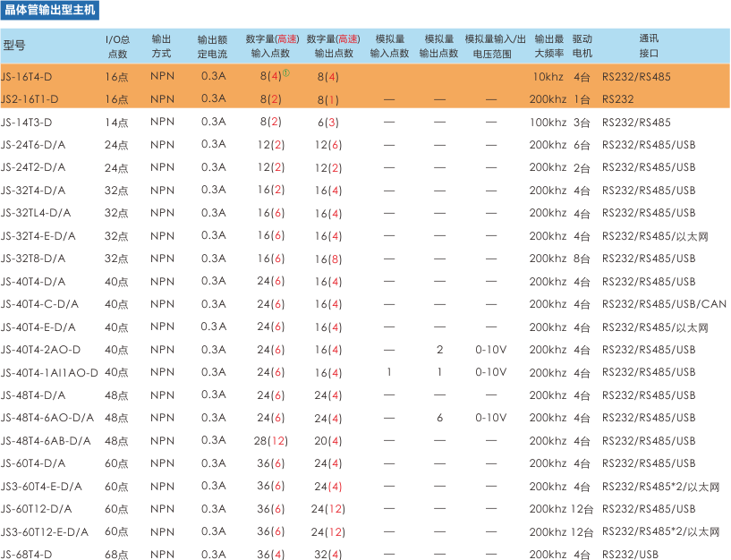731x560 pixels.
Task: Click 28(12) digital input value
Action: point(271,441)
